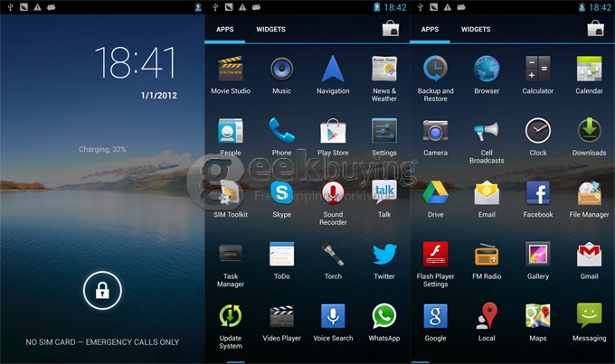This screenshot has width=615, height=364.
Task: Launch the Camera app
Action: click(x=435, y=131)
